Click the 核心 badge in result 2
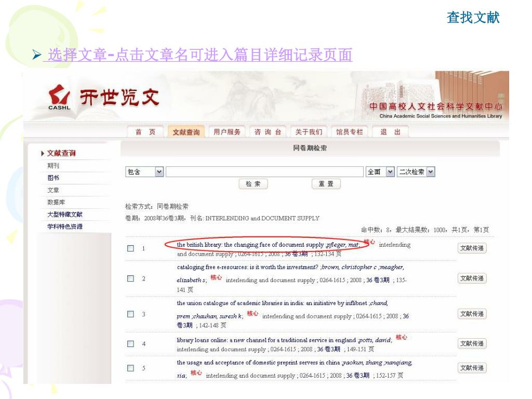Viewport: 532px width, 399px height. pos(216,277)
